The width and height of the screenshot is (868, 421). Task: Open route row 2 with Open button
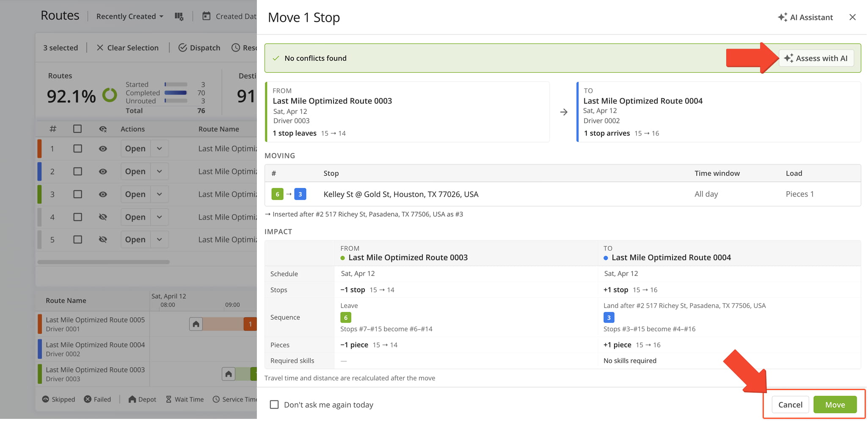135,171
